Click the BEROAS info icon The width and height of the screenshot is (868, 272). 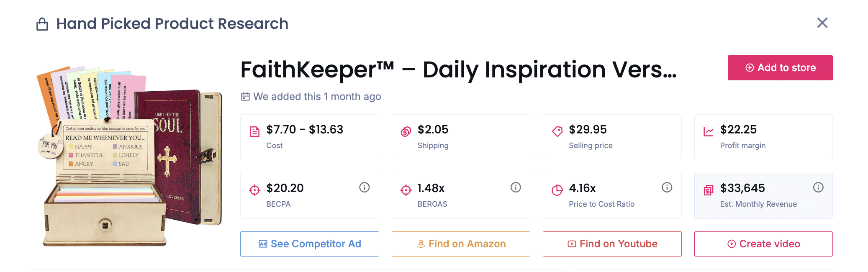[516, 187]
